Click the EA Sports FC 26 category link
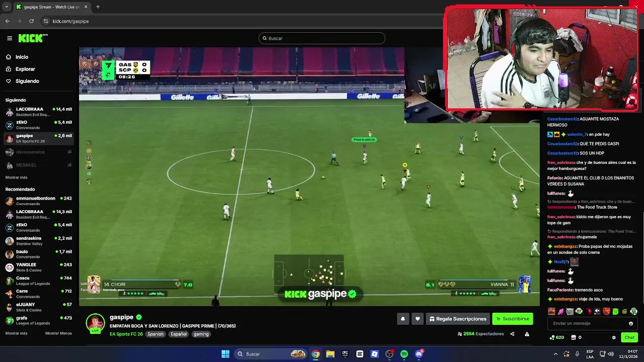The width and height of the screenshot is (644, 362). [x=126, y=334]
